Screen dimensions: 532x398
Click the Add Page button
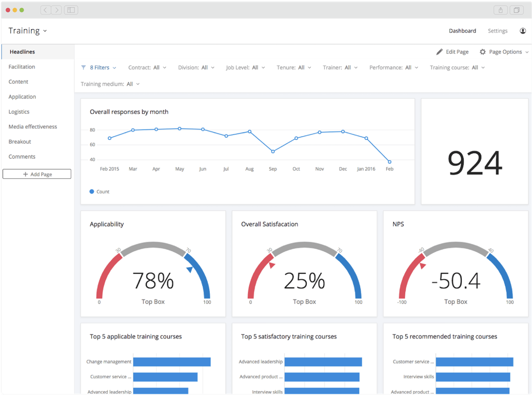(x=37, y=174)
